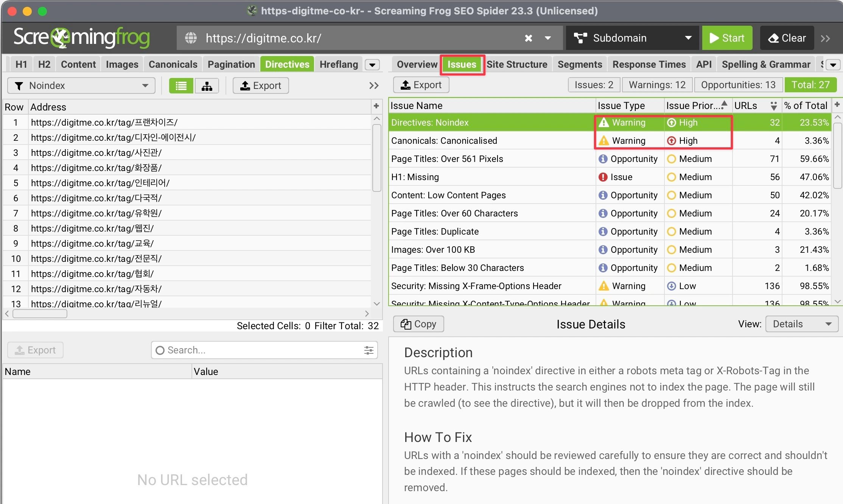Select the Canonicals: Canonicalised issue
Screen dimensions: 843x504
[610, 141]
